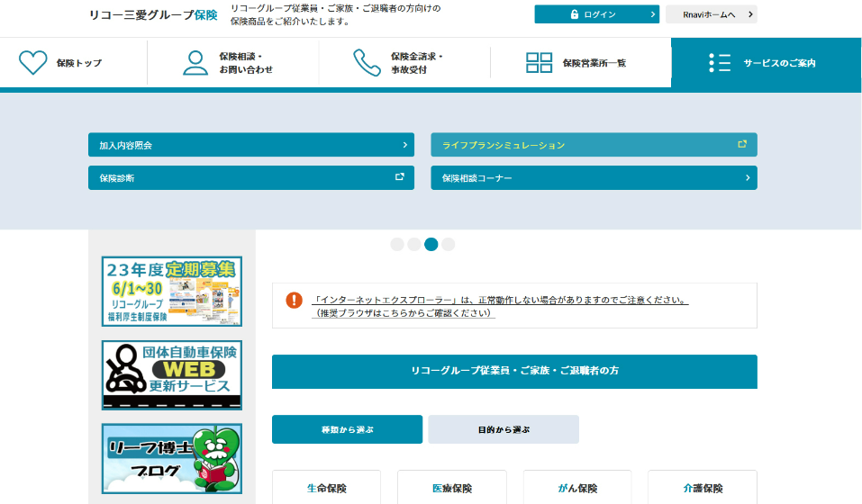The width and height of the screenshot is (862, 504).
Task: Select the first carousel dot
Action: [x=397, y=244]
